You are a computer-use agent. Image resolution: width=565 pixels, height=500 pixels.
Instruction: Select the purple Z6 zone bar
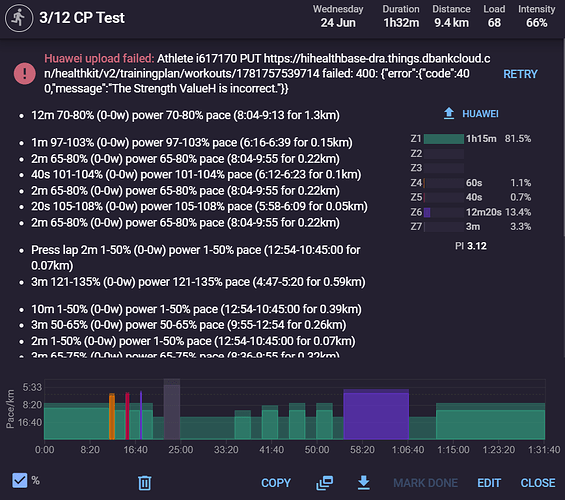tap(427, 212)
